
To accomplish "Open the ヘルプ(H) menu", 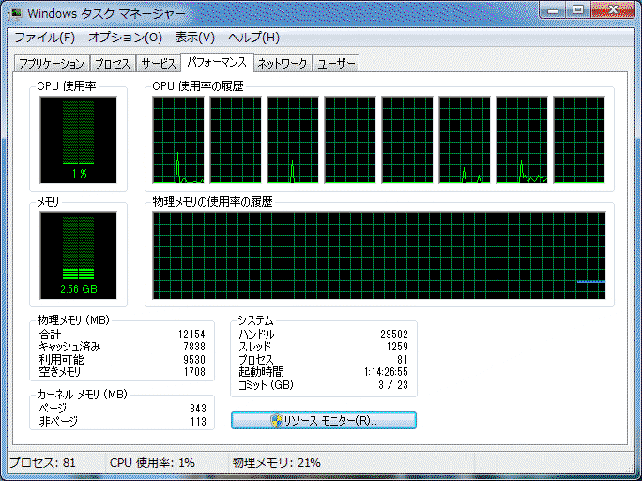I will coord(254,38).
